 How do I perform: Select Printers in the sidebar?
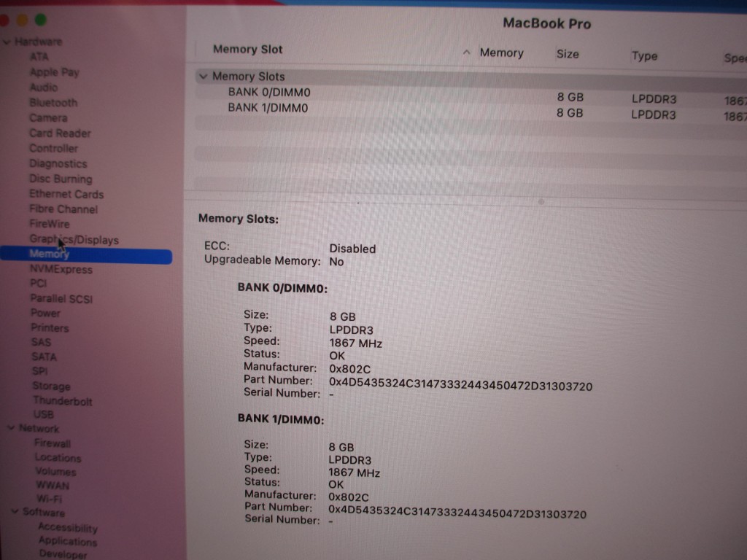(x=50, y=328)
